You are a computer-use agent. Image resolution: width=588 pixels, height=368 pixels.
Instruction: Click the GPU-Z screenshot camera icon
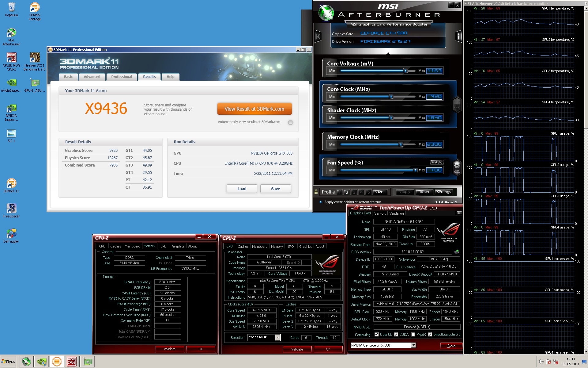point(458,213)
